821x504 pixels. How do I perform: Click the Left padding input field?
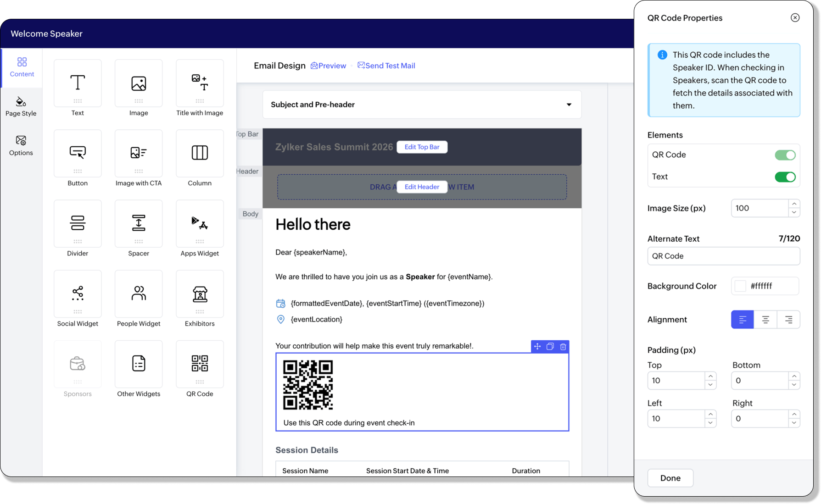pyautogui.click(x=676, y=419)
